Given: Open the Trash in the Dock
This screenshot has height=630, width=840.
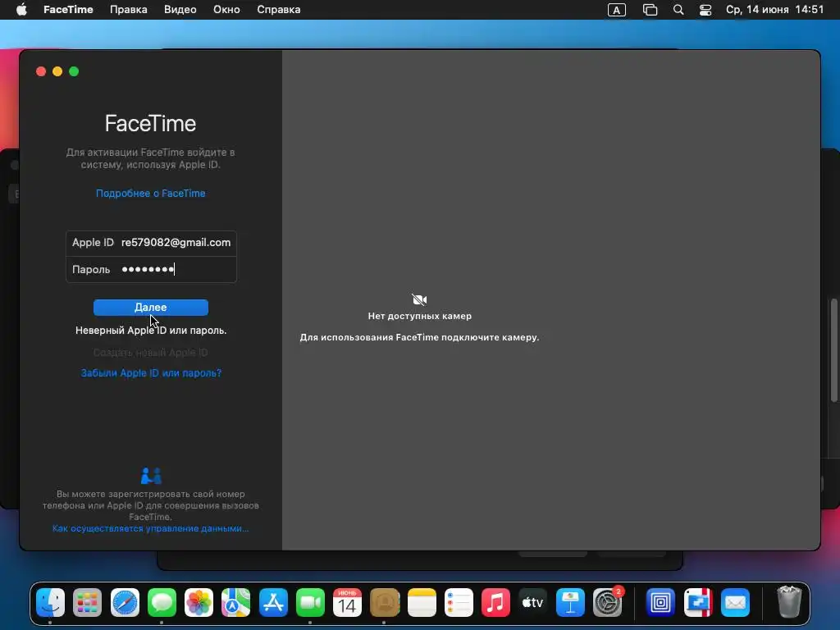Looking at the screenshot, I should pos(789,602).
